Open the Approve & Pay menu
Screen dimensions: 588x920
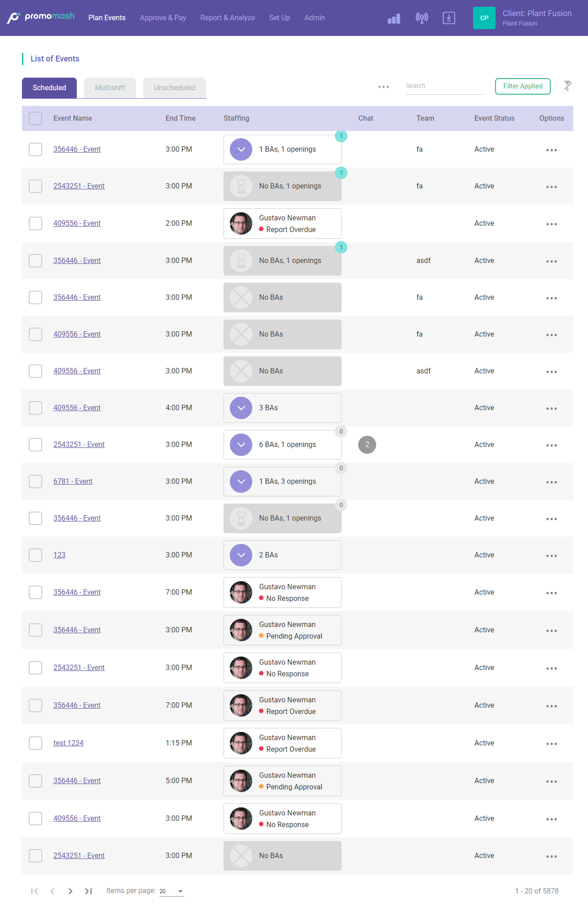coord(163,18)
